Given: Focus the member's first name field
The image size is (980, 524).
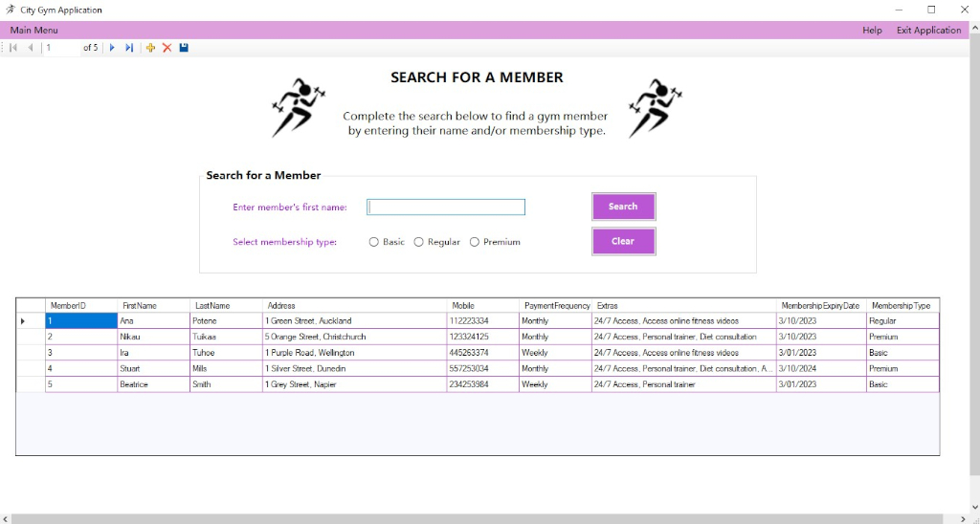Looking at the screenshot, I should pyautogui.click(x=446, y=207).
